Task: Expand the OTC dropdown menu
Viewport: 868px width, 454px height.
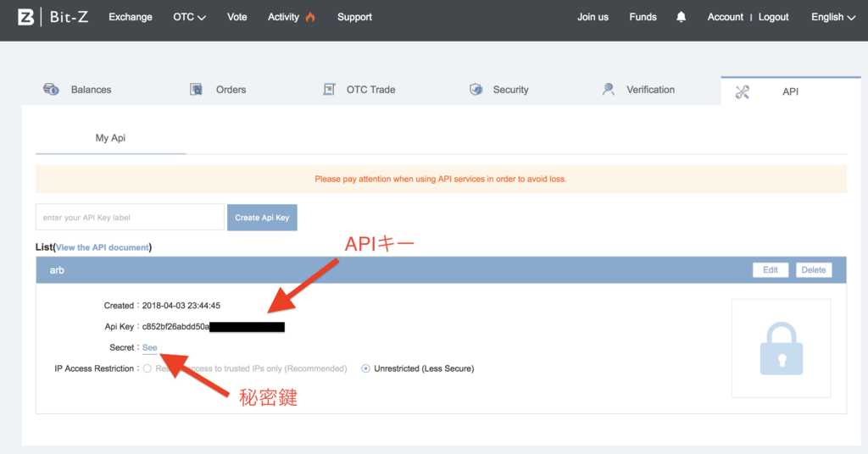Action: [189, 17]
